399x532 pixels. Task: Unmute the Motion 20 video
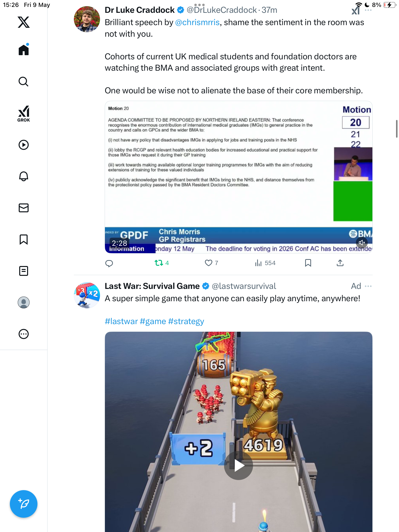362,243
